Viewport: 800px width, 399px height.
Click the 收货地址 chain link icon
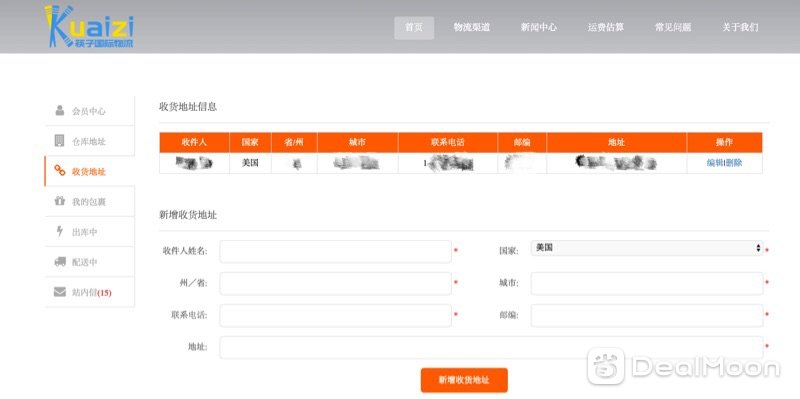click(60, 171)
